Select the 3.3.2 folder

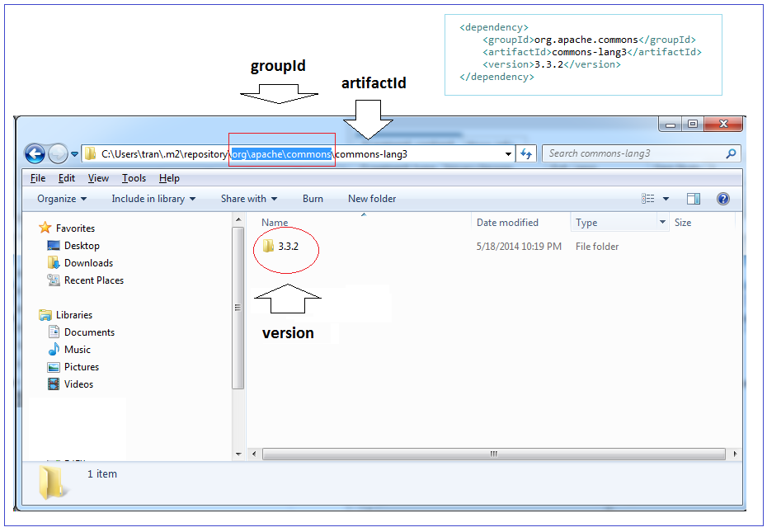(288, 247)
